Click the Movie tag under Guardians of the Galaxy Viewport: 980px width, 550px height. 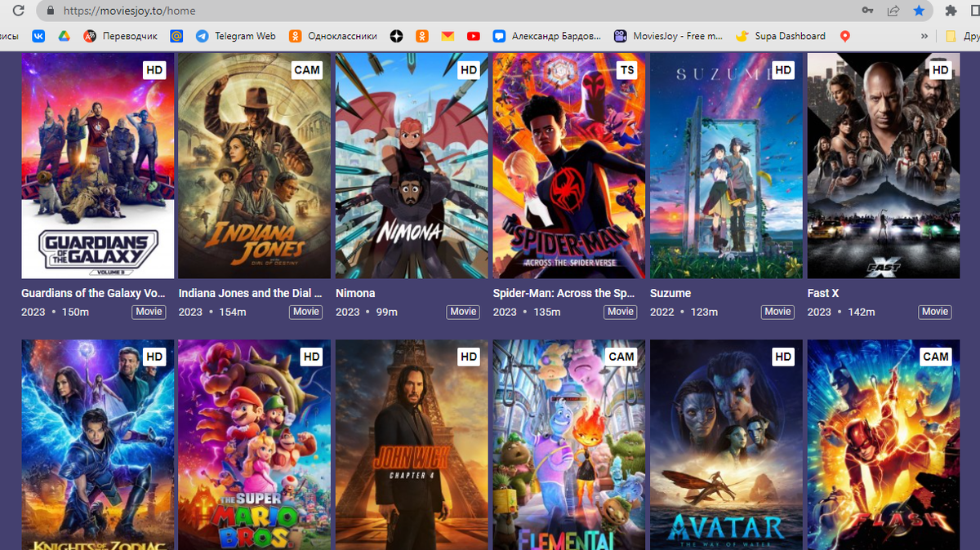149,312
